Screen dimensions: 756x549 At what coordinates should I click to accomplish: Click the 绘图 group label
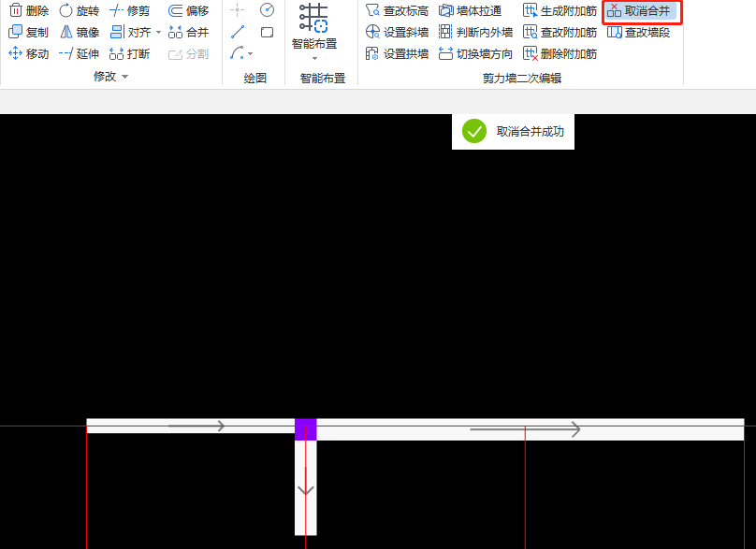255,78
